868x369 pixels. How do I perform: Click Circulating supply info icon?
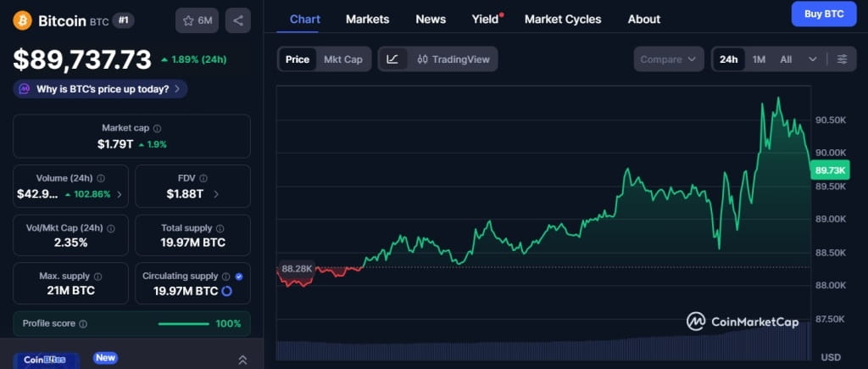[225, 277]
